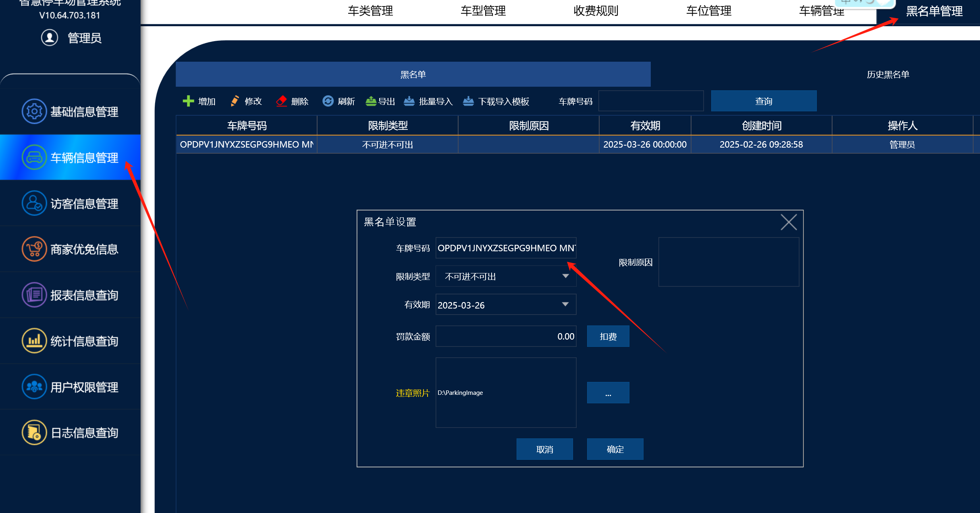Viewport: 980px width, 513px height.
Task: Click the red eraser 删除 icon
Action: [x=281, y=101]
